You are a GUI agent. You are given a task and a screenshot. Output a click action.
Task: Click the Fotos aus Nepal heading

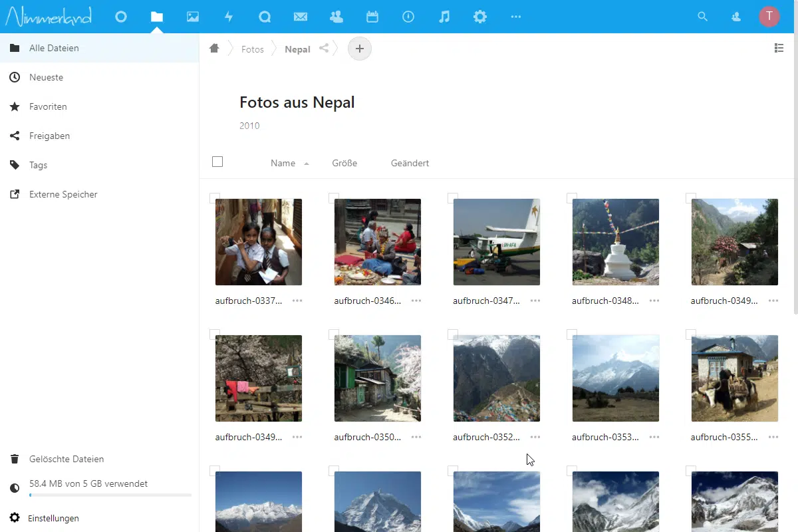297,102
